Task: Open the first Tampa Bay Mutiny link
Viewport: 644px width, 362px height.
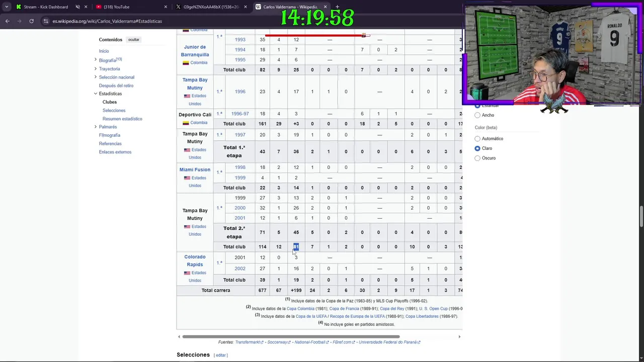Action: pos(195,83)
